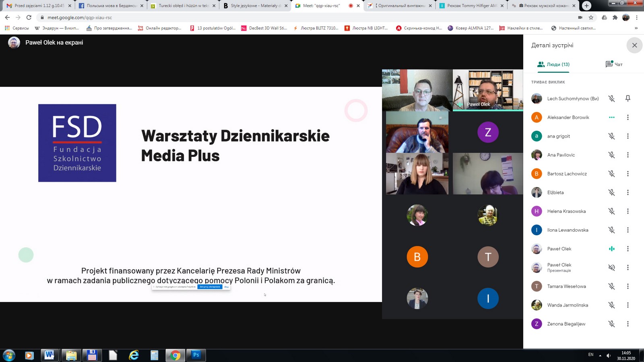Mute toggle for ana grigoit
The height and width of the screenshot is (362, 644).
pos(611,136)
